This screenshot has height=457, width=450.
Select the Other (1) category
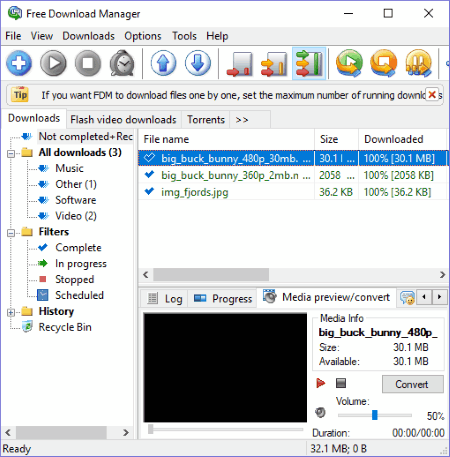[76, 184]
